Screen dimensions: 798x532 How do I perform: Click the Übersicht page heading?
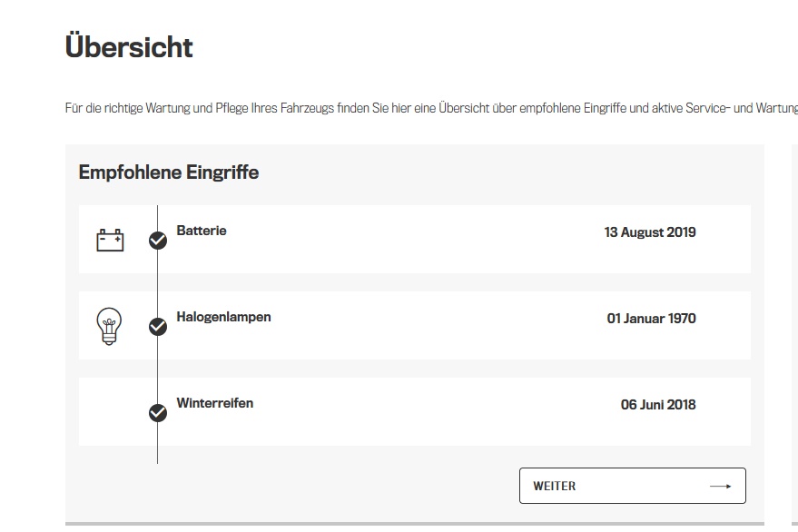(x=129, y=47)
